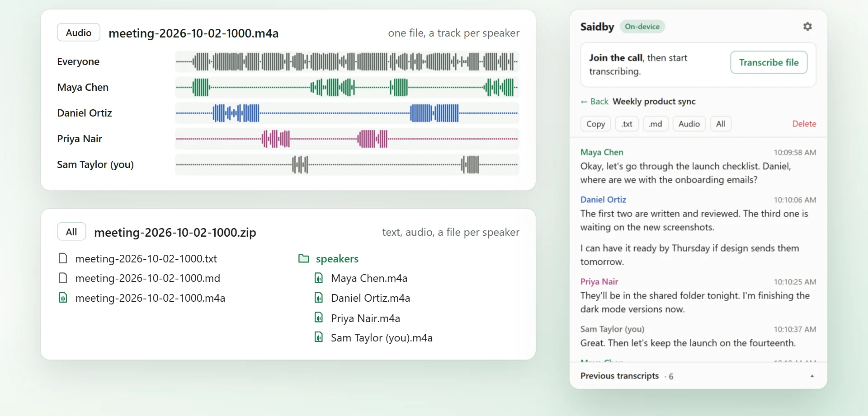Screen dimensions: 868x416
Task: Click the On-device badge
Action: point(642,27)
